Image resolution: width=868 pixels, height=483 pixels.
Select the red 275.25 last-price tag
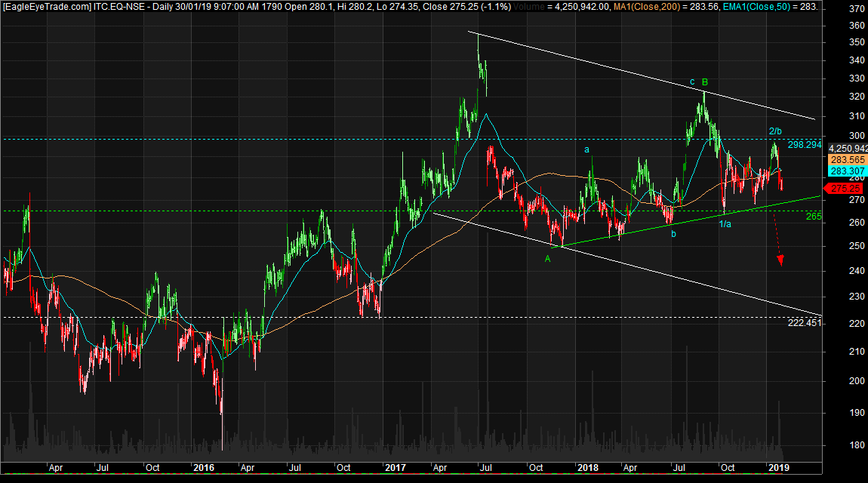tap(845, 188)
